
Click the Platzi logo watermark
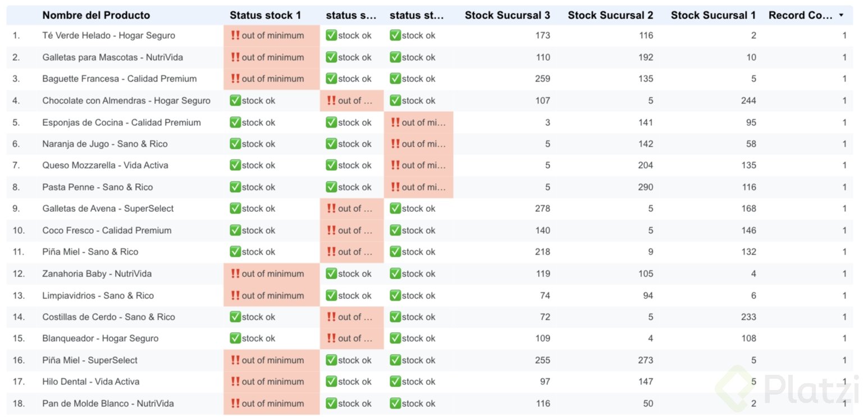(x=788, y=388)
